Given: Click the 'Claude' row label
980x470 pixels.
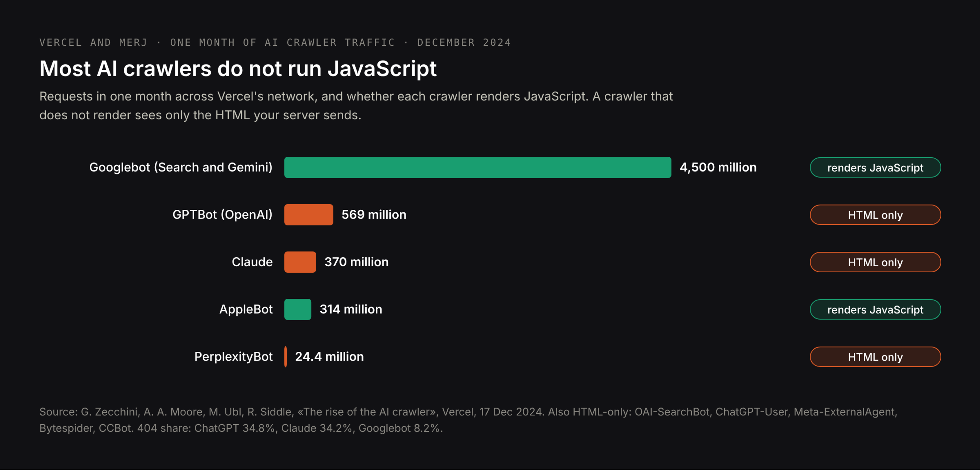Looking at the screenshot, I should click(x=252, y=262).
